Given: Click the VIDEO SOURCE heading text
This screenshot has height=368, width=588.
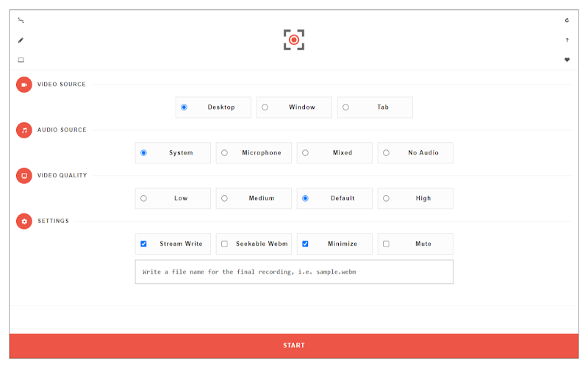Looking at the screenshot, I should pyautogui.click(x=62, y=85).
